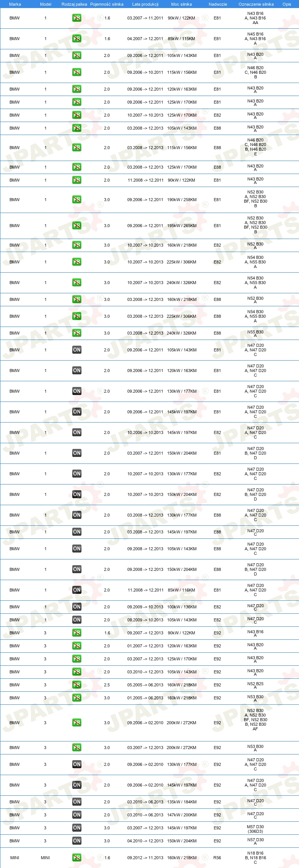The width and height of the screenshot is (299, 868).
Task: Click engine code M57 D30 (306D3)
Action: 255,829
